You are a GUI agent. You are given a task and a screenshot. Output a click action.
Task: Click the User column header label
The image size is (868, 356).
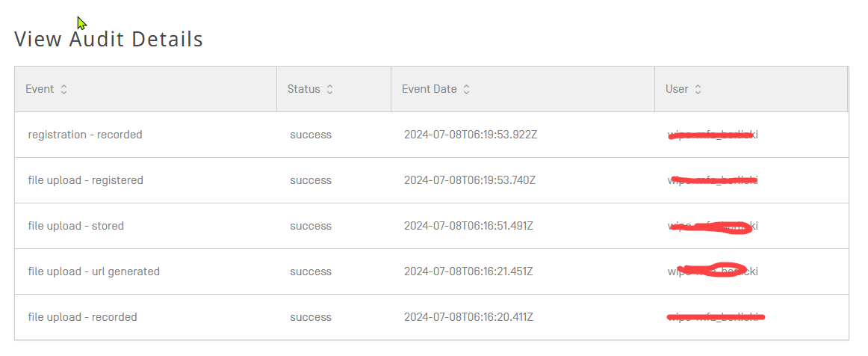tap(677, 89)
